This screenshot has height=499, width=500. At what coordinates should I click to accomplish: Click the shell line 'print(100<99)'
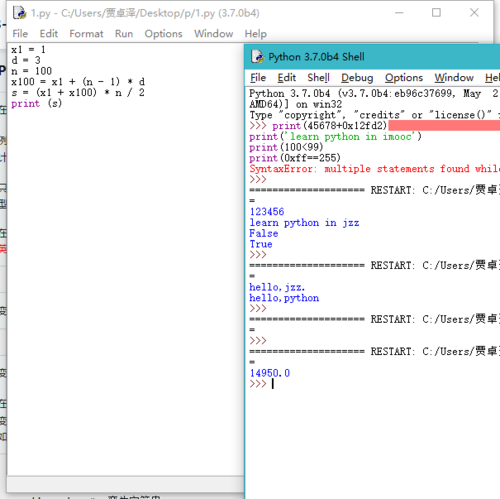coord(286,147)
